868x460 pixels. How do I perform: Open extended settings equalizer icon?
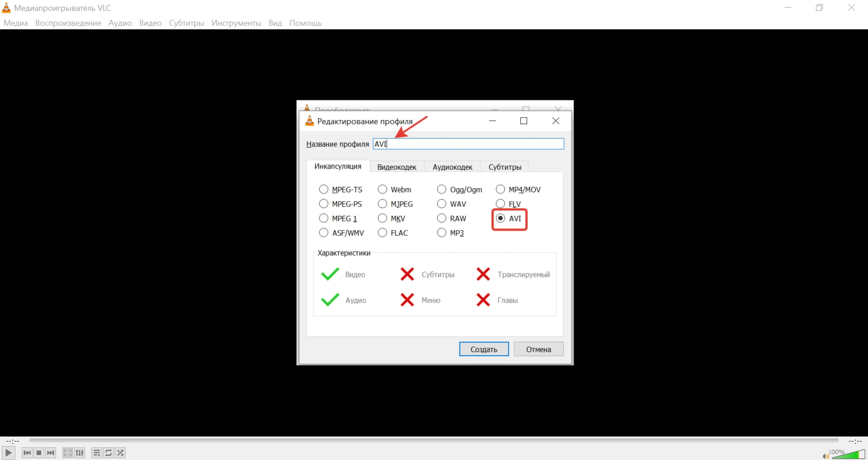[x=80, y=453]
